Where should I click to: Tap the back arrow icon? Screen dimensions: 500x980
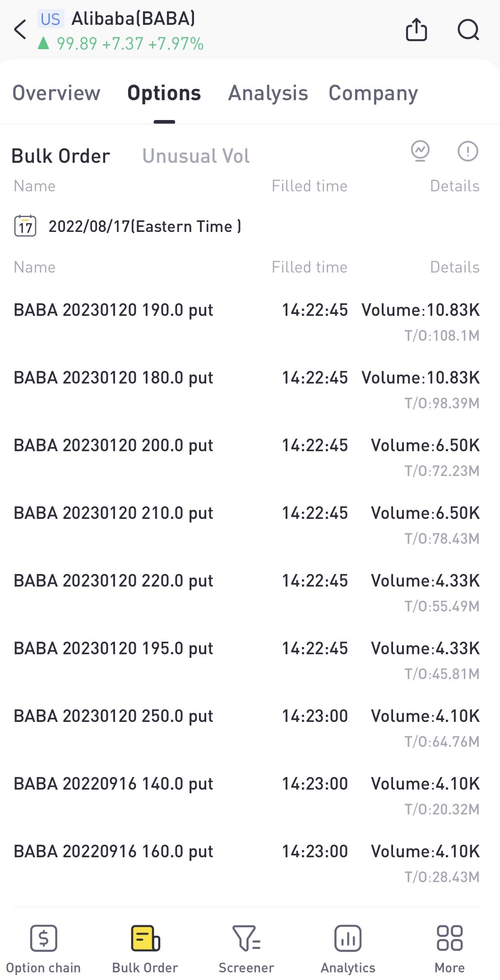click(x=20, y=30)
